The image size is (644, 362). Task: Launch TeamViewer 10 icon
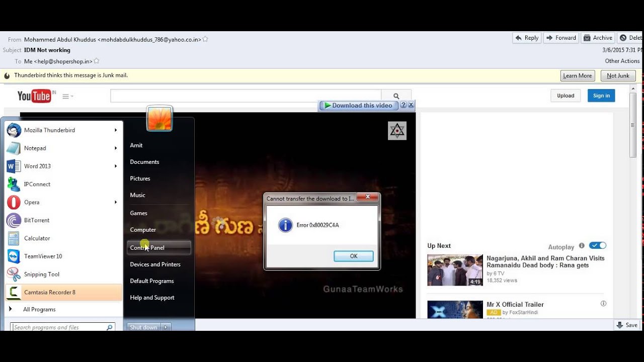point(14,256)
